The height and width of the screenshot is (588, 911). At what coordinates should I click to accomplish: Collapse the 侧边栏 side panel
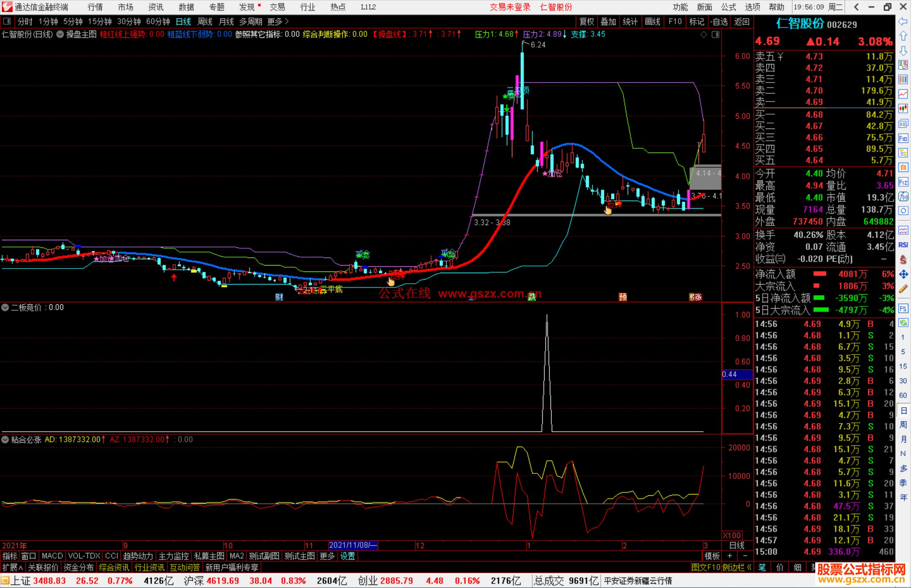click(737, 567)
